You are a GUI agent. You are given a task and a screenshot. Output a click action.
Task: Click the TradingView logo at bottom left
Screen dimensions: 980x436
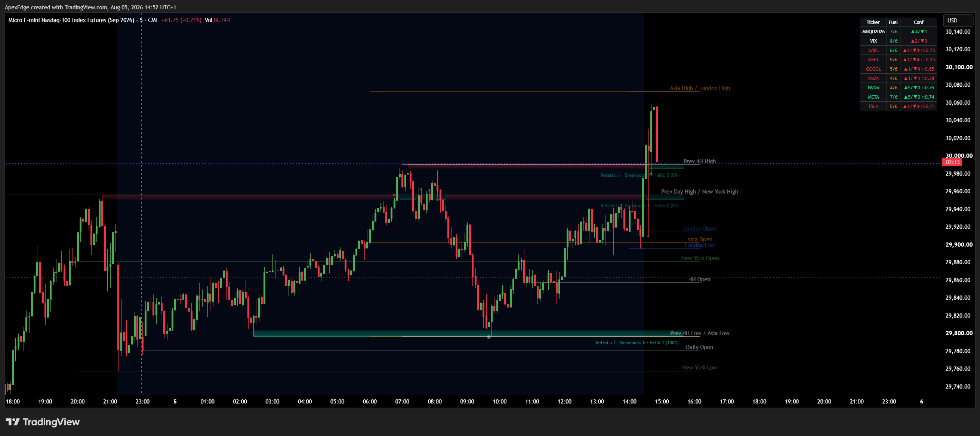tap(43, 422)
